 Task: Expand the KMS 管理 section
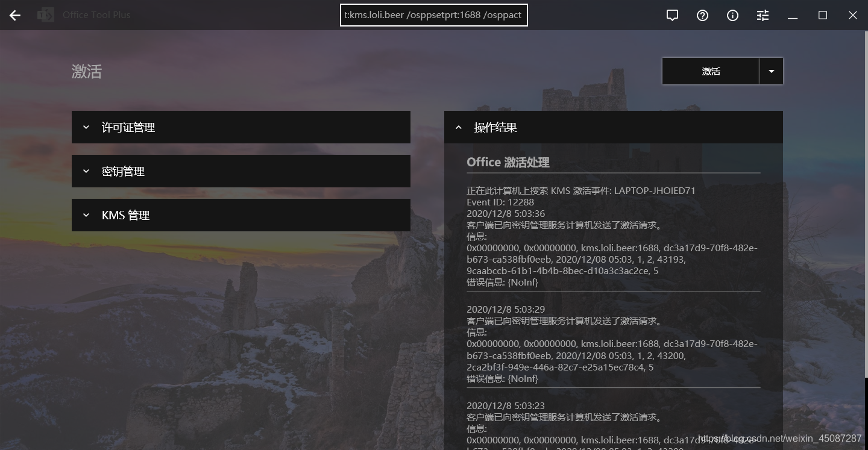[x=241, y=215]
